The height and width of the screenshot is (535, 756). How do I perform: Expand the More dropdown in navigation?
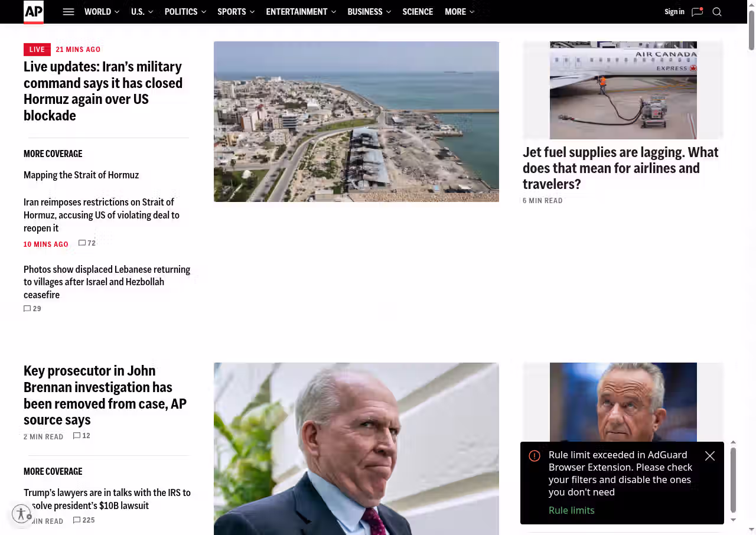pos(459,12)
